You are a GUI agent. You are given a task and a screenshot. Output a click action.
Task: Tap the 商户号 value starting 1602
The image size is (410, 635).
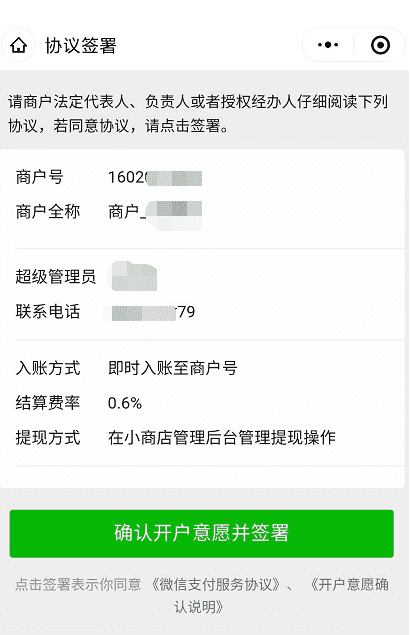pyautogui.click(x=155, y=177)
